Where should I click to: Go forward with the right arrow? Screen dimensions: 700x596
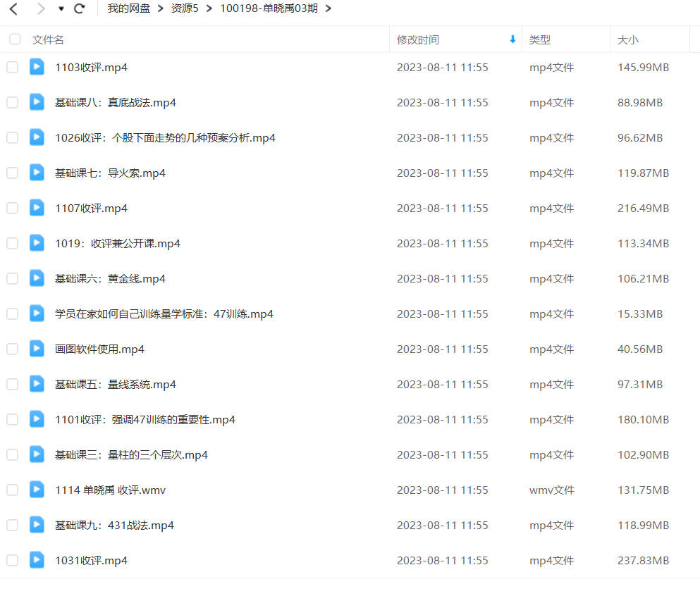41,8
